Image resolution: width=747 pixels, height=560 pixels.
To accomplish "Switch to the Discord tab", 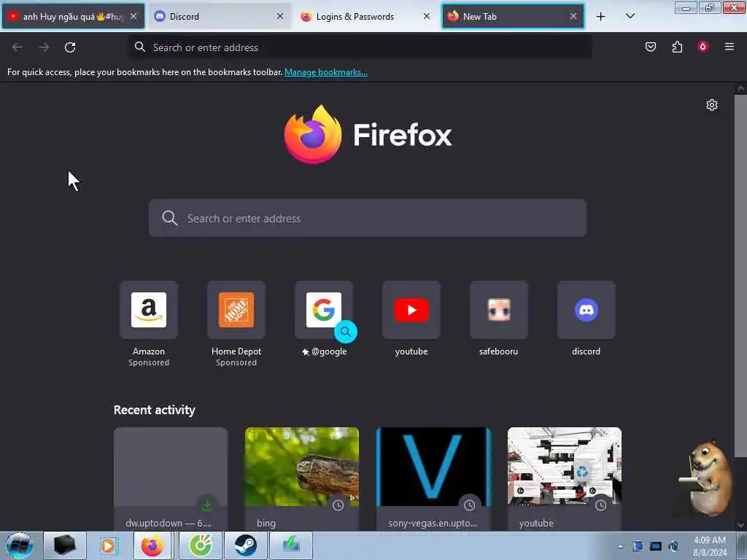I will coord(219,17).
